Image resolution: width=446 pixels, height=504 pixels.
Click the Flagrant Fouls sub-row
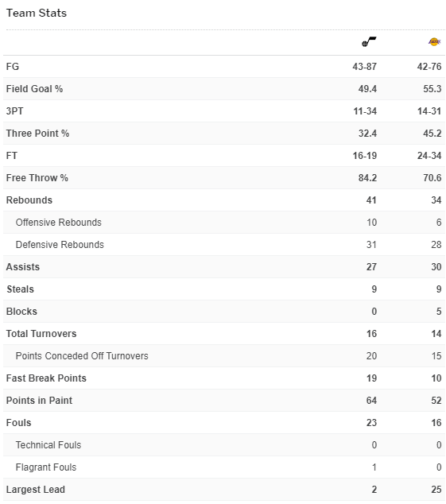coord(224,467)
